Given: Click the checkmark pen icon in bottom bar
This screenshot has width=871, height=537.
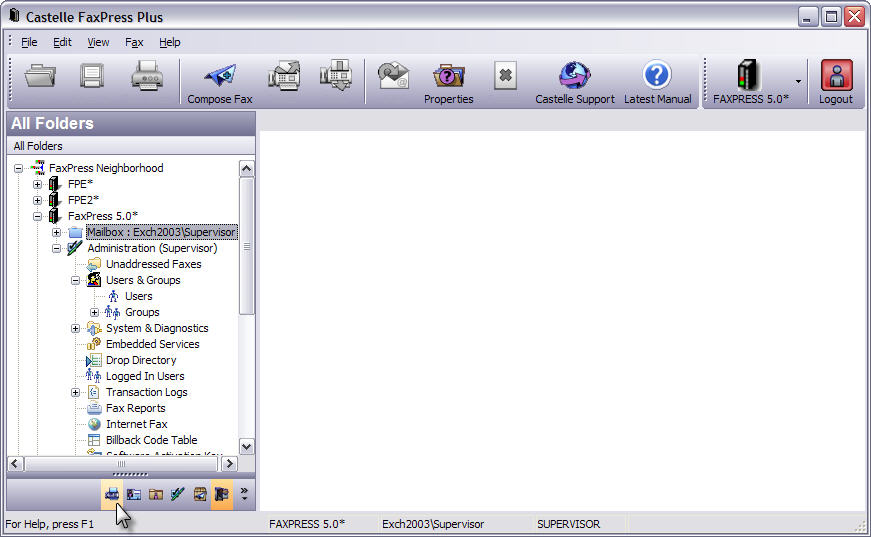Looking at the screenshot, I should (178, 494).
